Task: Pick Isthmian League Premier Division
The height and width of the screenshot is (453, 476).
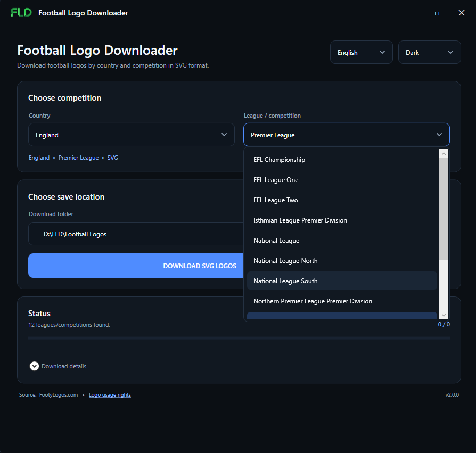Action: point(342,220)
